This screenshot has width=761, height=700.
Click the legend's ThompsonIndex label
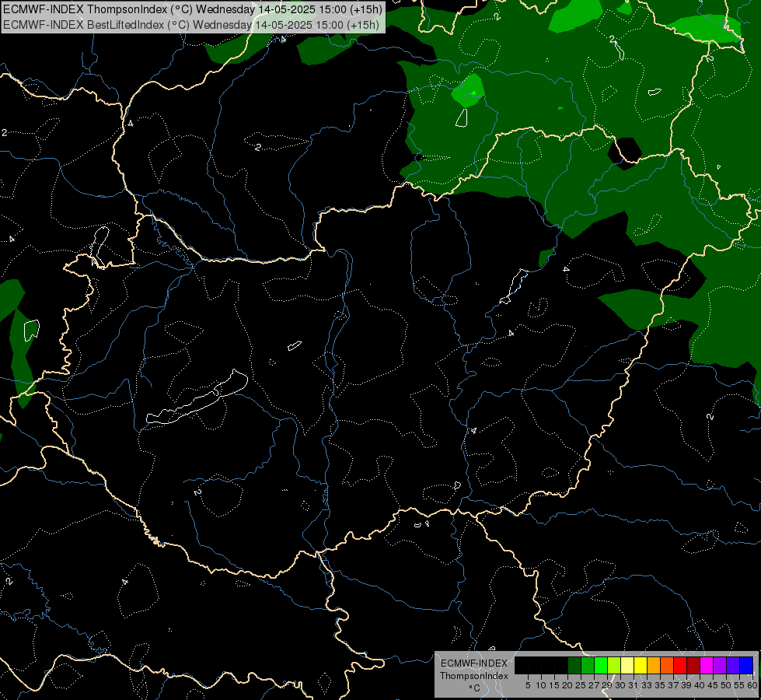click(x=474, y=676)
